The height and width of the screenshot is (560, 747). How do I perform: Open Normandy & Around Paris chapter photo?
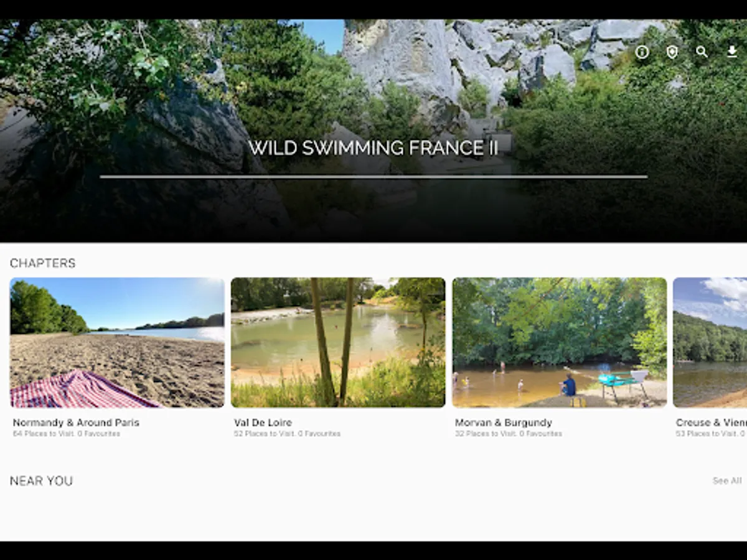(x=117, y=343)
